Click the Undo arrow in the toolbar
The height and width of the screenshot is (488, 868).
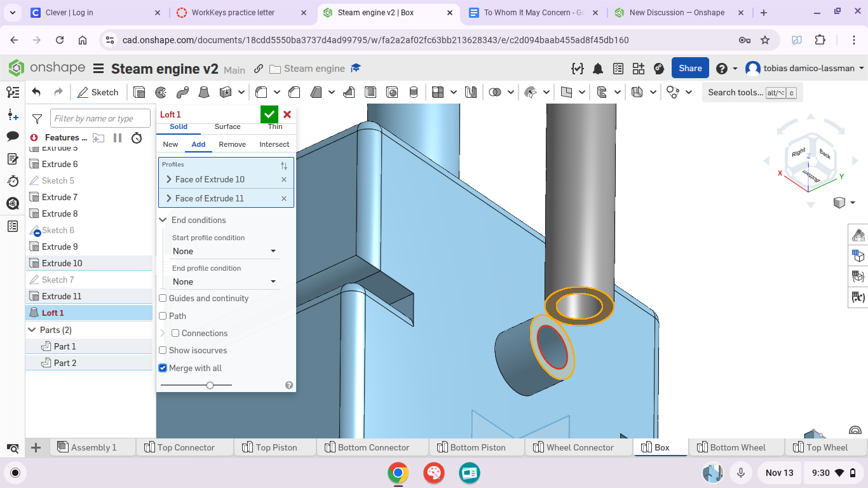click(36, 92)
